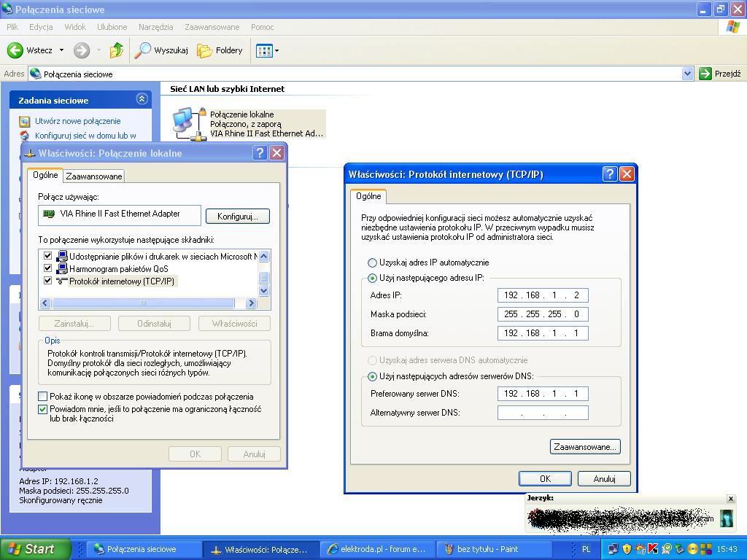Select Uzyskaj adres IP automatycznie
This screenshot has height=560, width=747.
[x=372, y=262]
